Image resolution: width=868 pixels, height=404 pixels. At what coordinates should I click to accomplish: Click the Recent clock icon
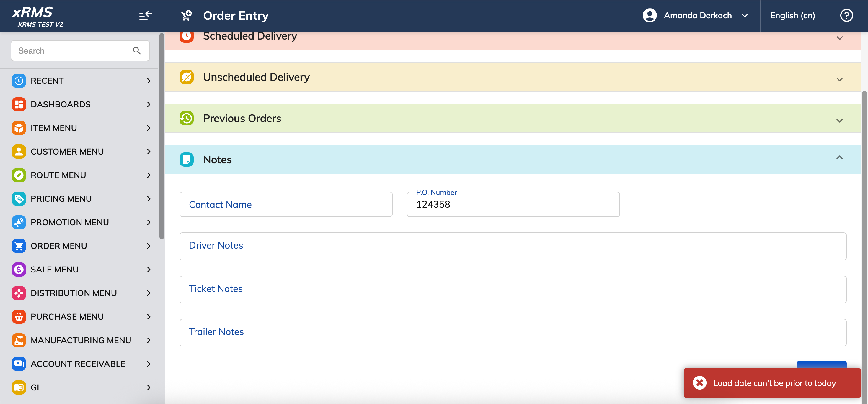(19, 81)
